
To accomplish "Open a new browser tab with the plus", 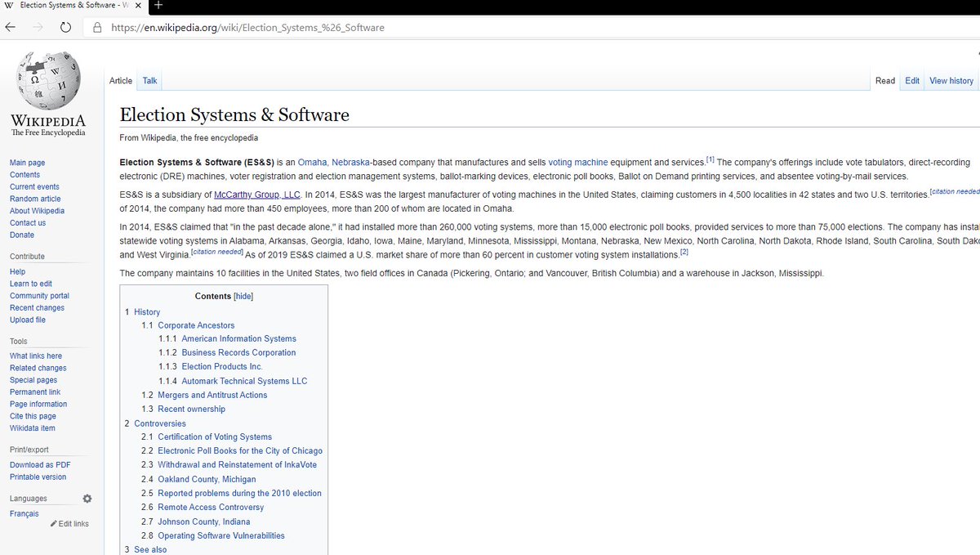I will tap(158, 6).
